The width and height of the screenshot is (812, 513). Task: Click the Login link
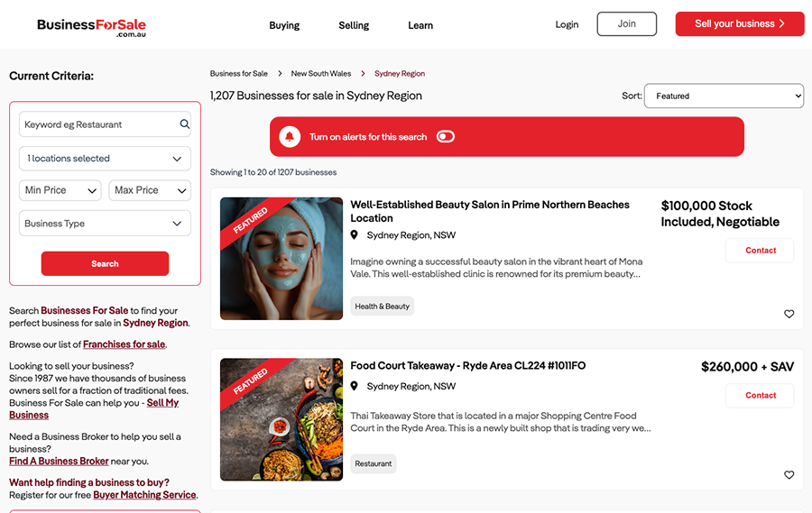pos(567,24)
